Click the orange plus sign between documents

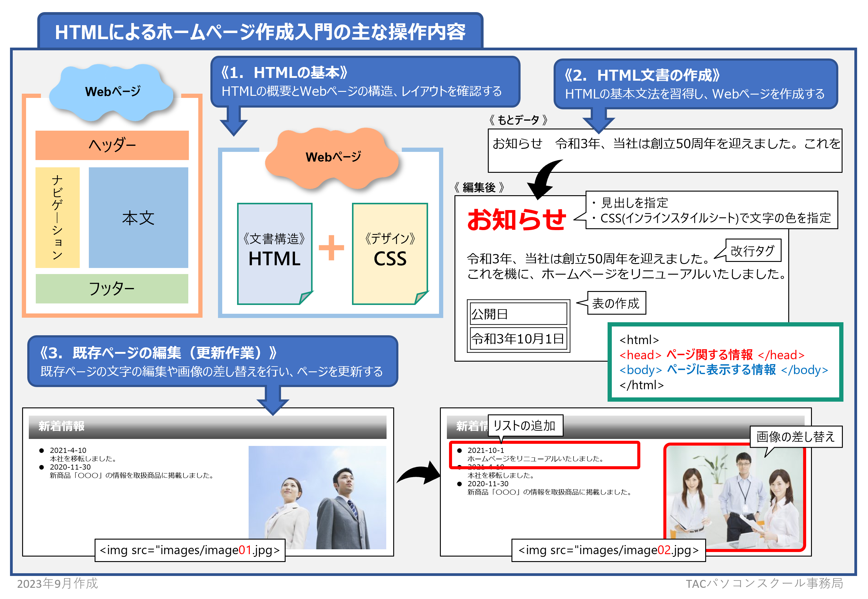pos(331,247)
